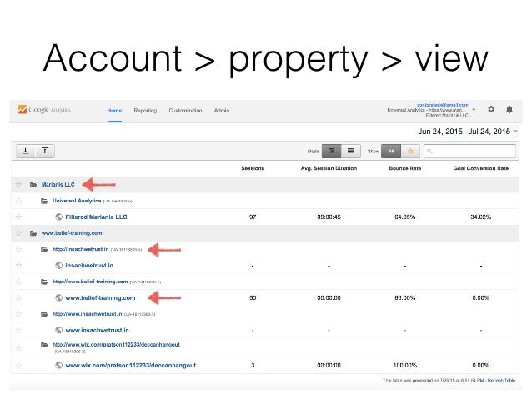Screen dimensions: 532x399
Task: Click the Refresh Table link
Action: [501, 381]
